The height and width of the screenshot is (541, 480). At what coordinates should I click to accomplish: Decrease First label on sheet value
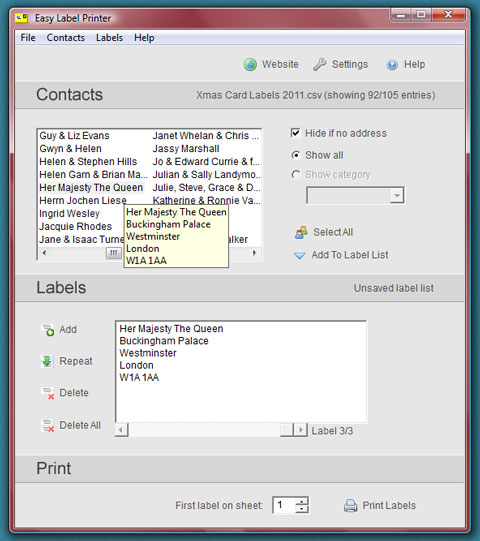click(x=302, y=509)
